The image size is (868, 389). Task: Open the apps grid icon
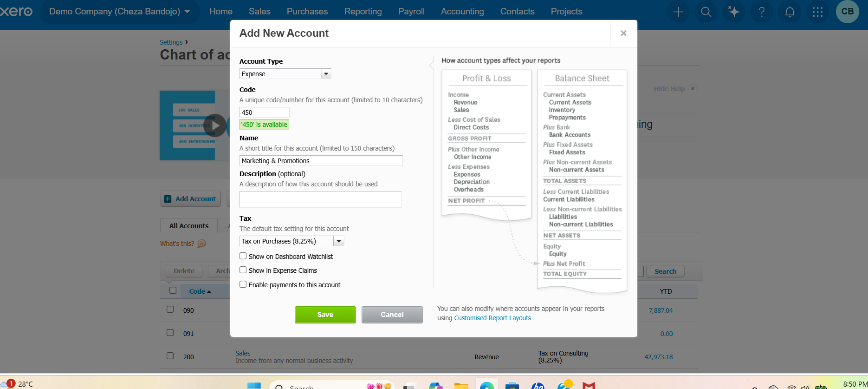(817, 12)
